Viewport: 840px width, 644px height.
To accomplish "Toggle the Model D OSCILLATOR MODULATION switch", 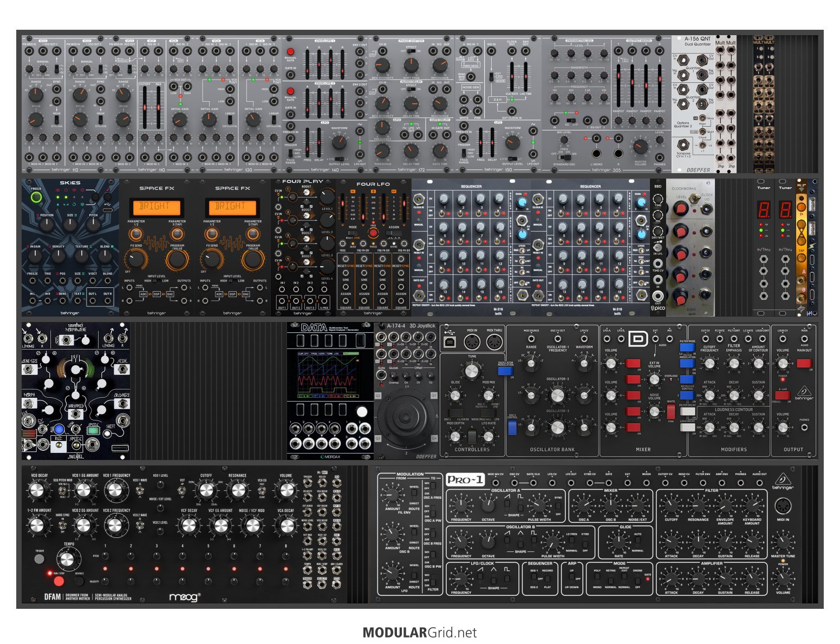I will 505,371.
